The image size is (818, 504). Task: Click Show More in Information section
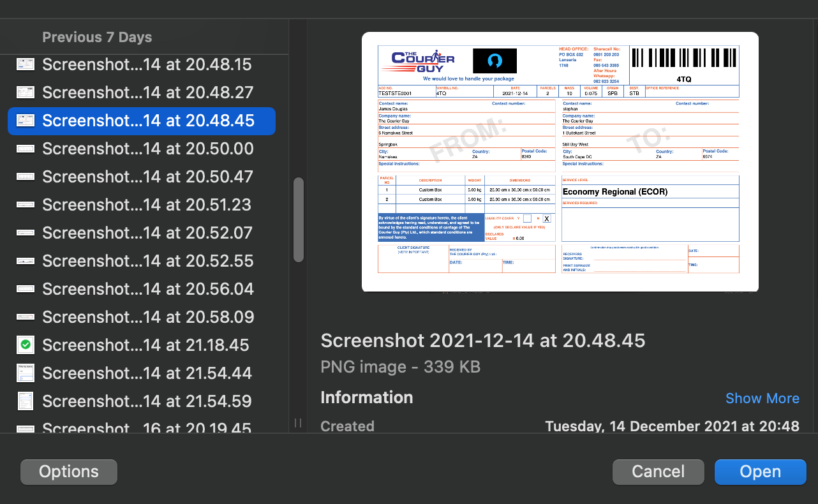coord(762,398)
